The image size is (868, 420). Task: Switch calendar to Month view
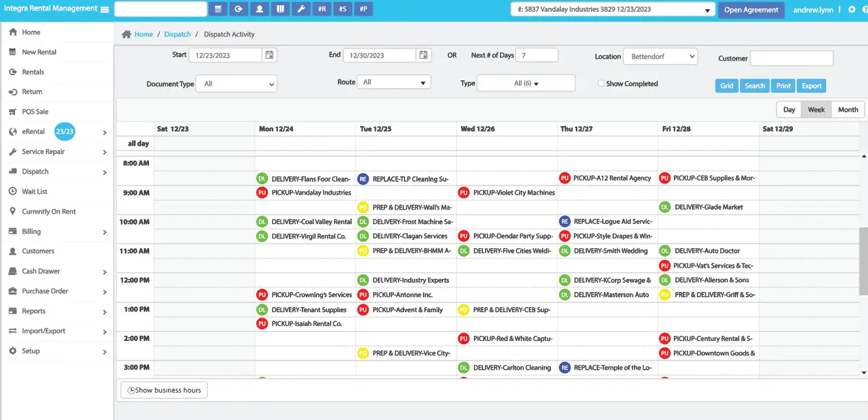click(848, 110)
